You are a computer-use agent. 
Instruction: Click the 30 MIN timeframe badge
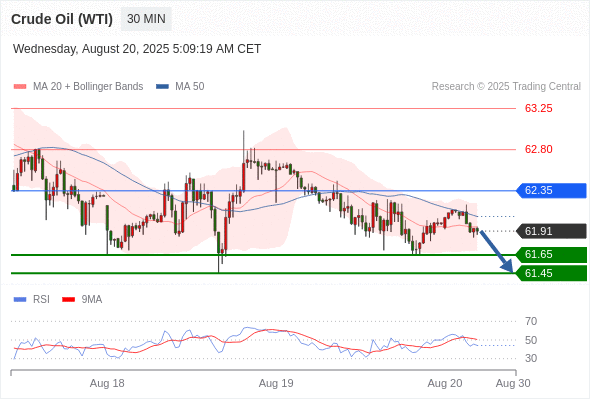146,19
